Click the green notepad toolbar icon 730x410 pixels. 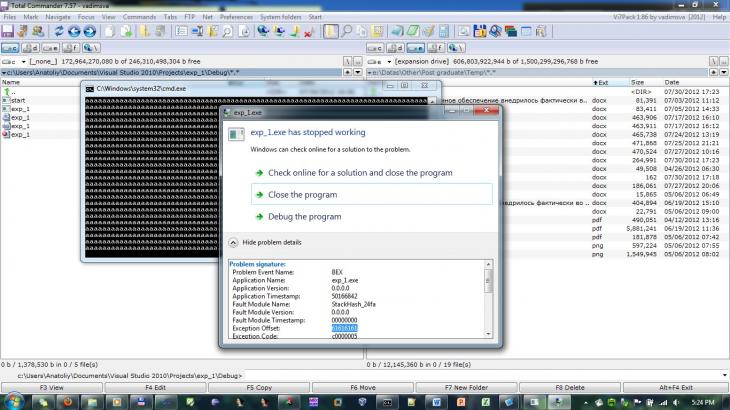[413, 31]
